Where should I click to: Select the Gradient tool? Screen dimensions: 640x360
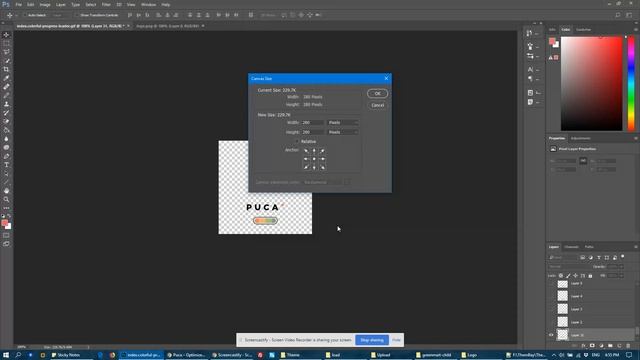click(6, 130)
